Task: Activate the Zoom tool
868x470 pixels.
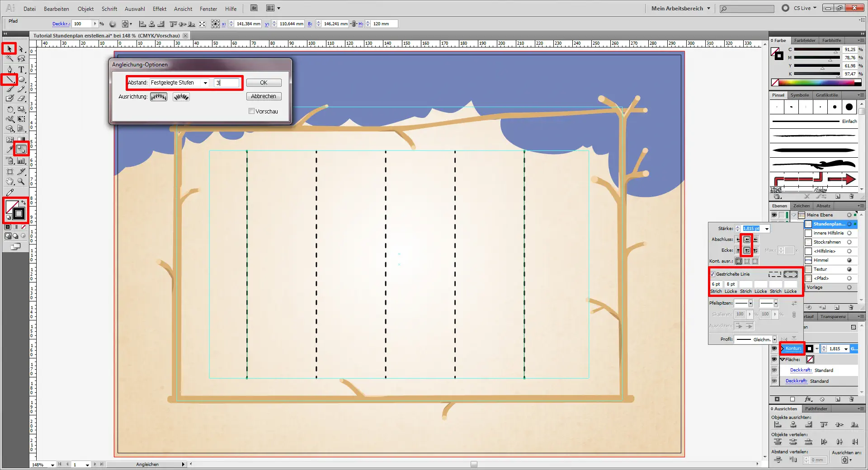Action: (19, 180)
